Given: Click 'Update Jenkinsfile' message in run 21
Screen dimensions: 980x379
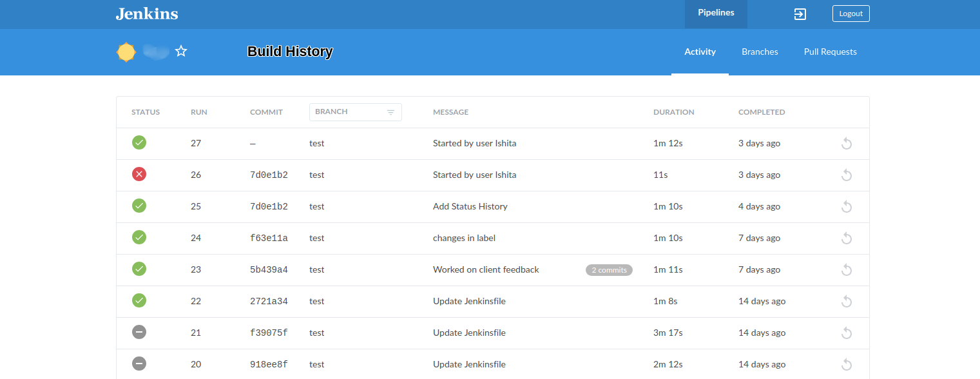Looking at the screenshot, I should 469,333.
